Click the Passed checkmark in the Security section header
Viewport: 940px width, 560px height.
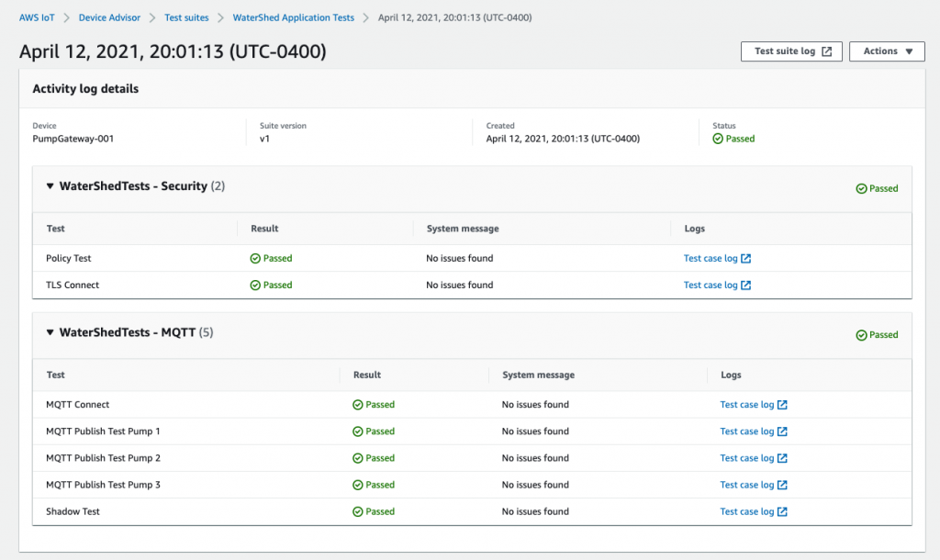point(861,188)
